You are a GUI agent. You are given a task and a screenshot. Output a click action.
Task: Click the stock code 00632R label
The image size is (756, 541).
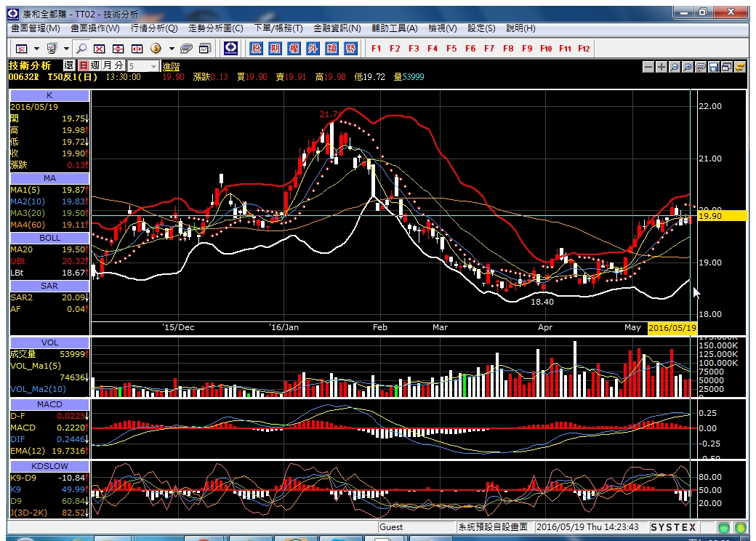click(x=23, y=77)
